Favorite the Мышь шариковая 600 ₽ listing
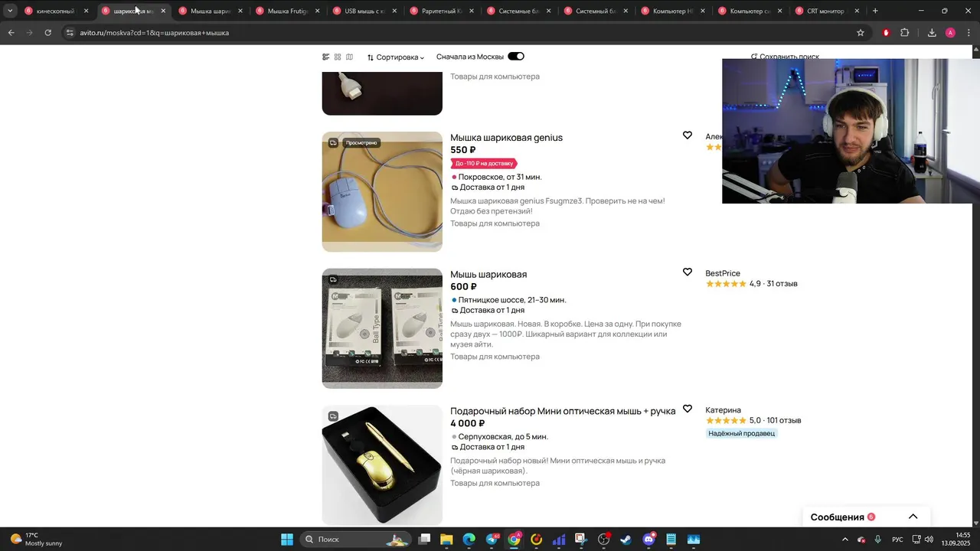The image size is (980, 551). 688,272
